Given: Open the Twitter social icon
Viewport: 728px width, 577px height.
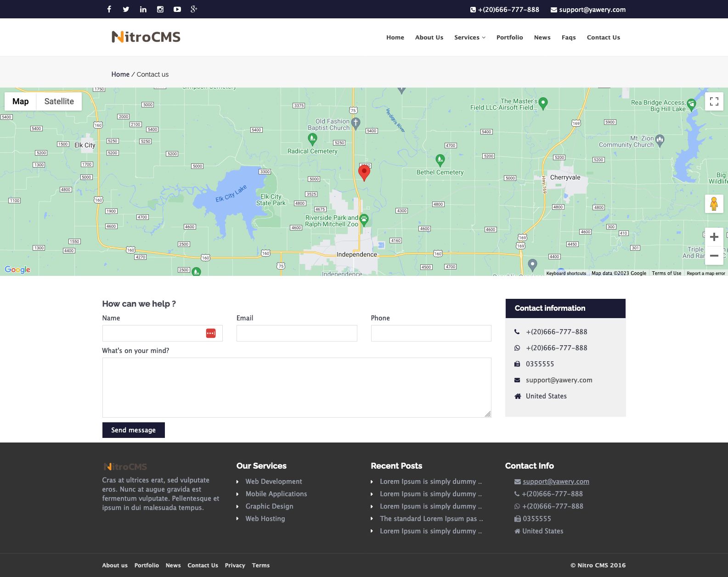Looking at the screenshot, I should [x=126, y=9].
